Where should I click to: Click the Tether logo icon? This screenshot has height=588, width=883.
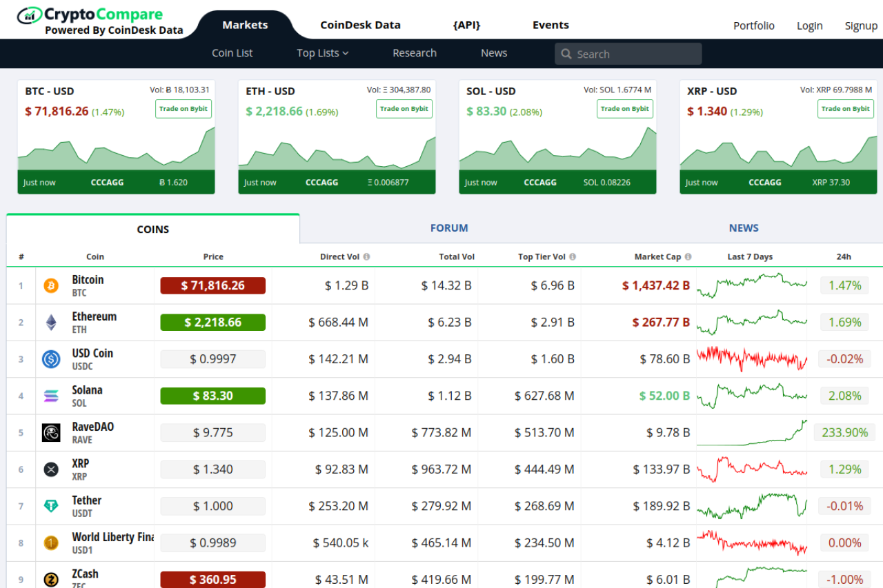[x=51, y=506]
